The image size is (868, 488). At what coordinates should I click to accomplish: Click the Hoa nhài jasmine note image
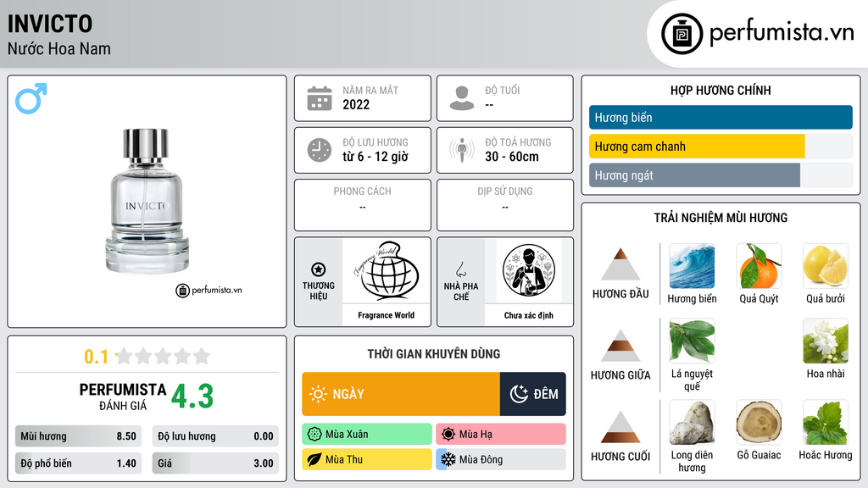826,341
